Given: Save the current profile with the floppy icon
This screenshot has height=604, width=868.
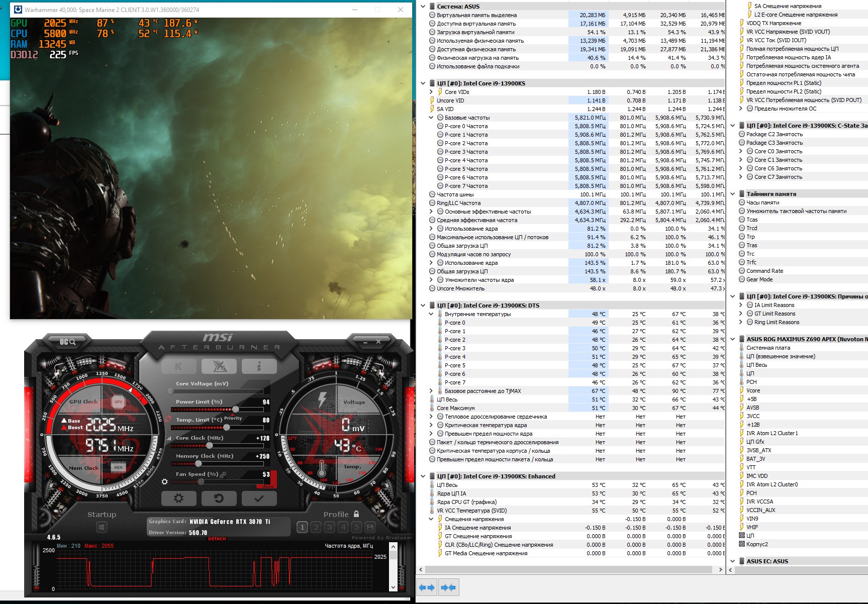Looking at the screenshot, I should (370, 527).
